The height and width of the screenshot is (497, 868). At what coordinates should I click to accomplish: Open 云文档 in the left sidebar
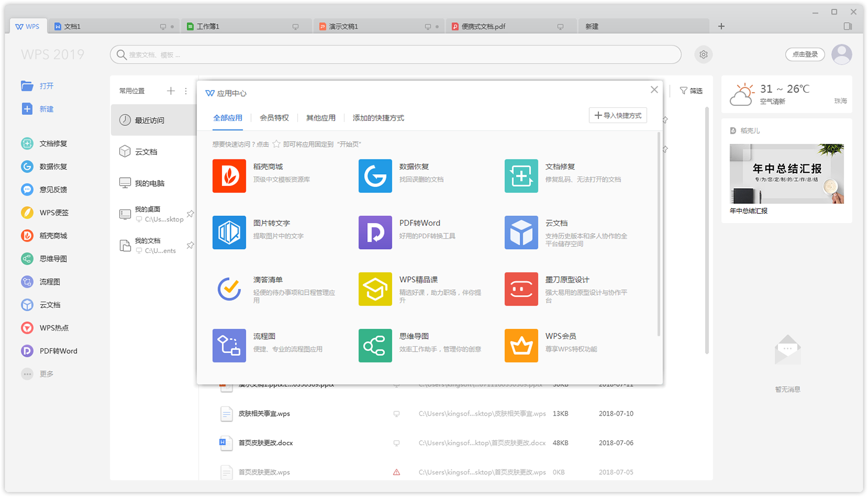(41, 305)
